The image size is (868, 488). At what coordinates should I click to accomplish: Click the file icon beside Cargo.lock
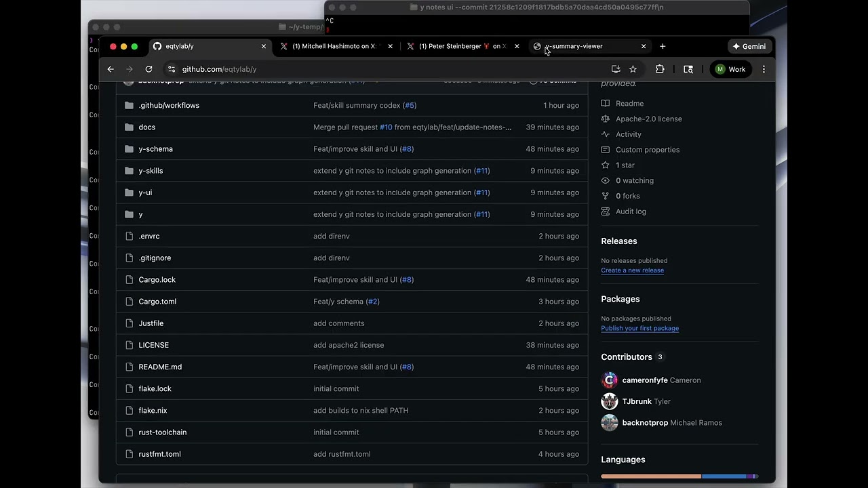pyautogui.click(x=129, y=280)
